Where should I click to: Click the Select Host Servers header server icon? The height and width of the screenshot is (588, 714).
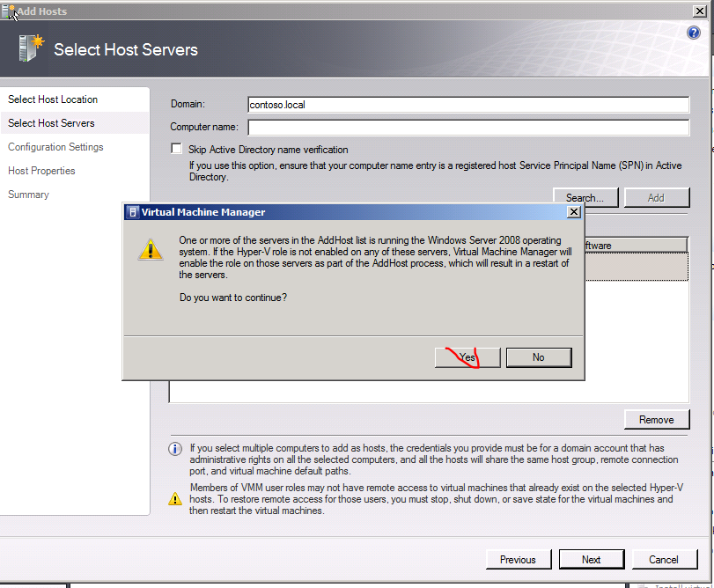point(31,48)
